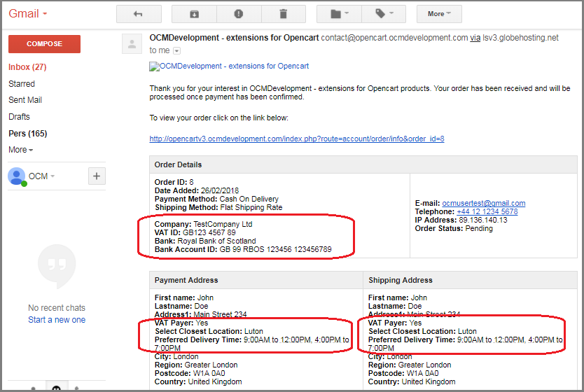Report spam with the exclamation icon

click(239, 14)
